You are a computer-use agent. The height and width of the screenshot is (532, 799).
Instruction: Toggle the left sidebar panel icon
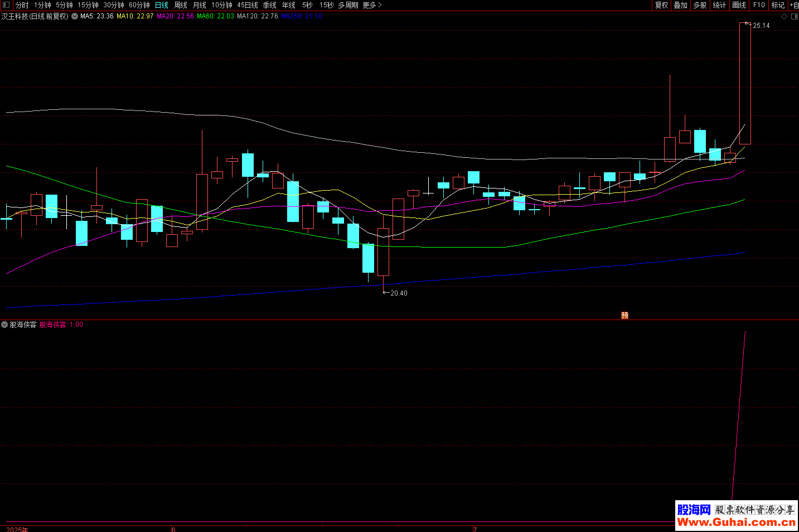point(6,5)
